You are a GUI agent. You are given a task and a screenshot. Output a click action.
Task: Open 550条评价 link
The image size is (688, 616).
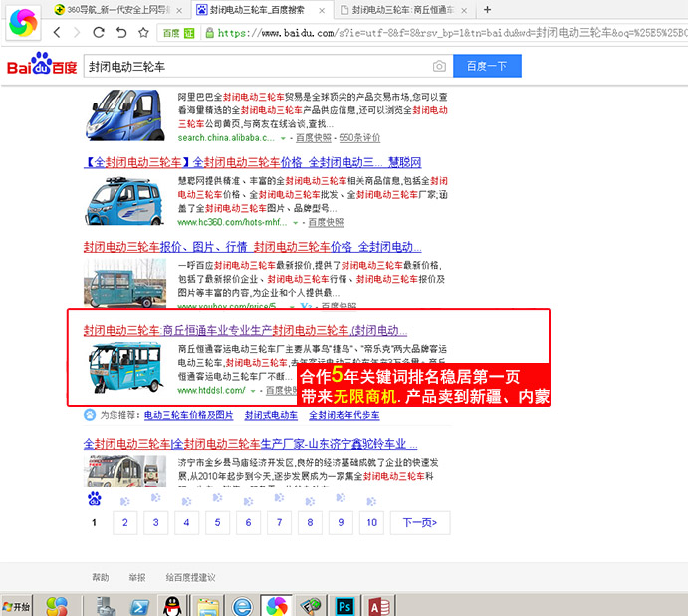tap(359, 138)
